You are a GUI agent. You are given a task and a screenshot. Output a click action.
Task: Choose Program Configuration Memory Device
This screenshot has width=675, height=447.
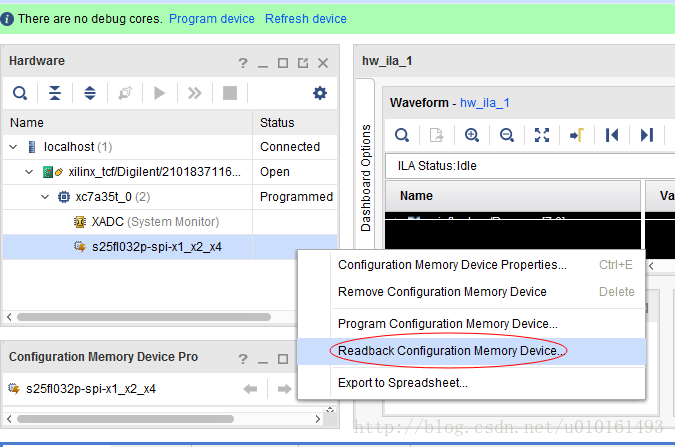click(471, 324)
